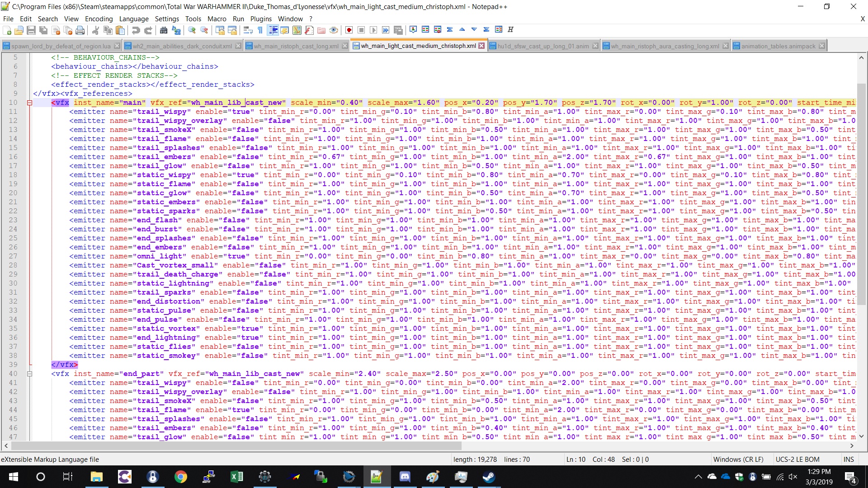This screenshot has height=488, width=868.
Task: Click the Undo arrow icon
Action: (136, 30)
